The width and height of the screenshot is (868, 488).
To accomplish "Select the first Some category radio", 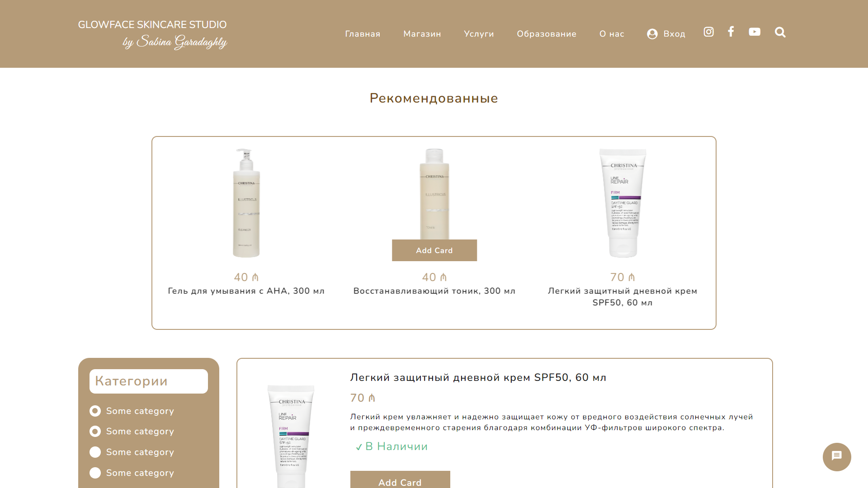I will click(x=95, y=411).
